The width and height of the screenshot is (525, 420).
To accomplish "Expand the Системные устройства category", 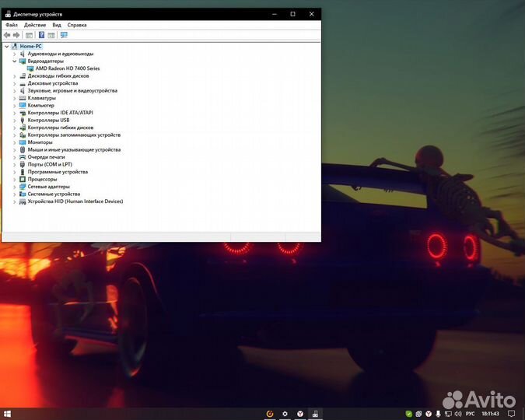I will pos(15,194).
